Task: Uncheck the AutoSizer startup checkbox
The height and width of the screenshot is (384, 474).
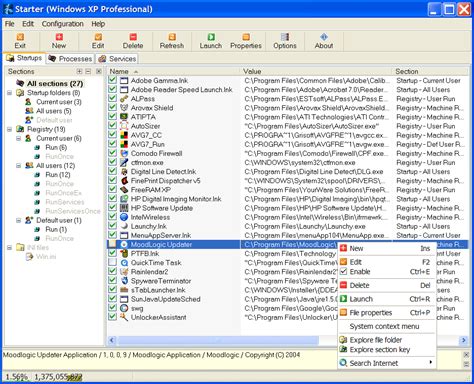Action: click(x=112, y=126)
